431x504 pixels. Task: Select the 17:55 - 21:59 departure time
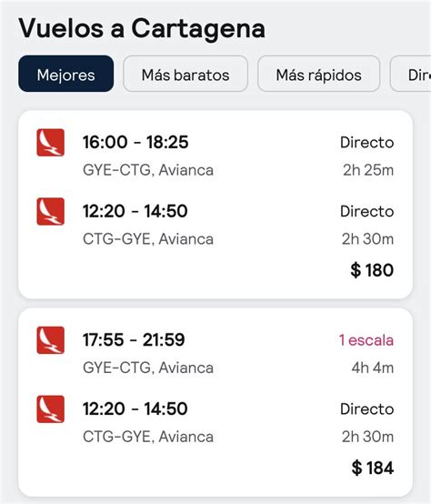[x=134, y=339]
